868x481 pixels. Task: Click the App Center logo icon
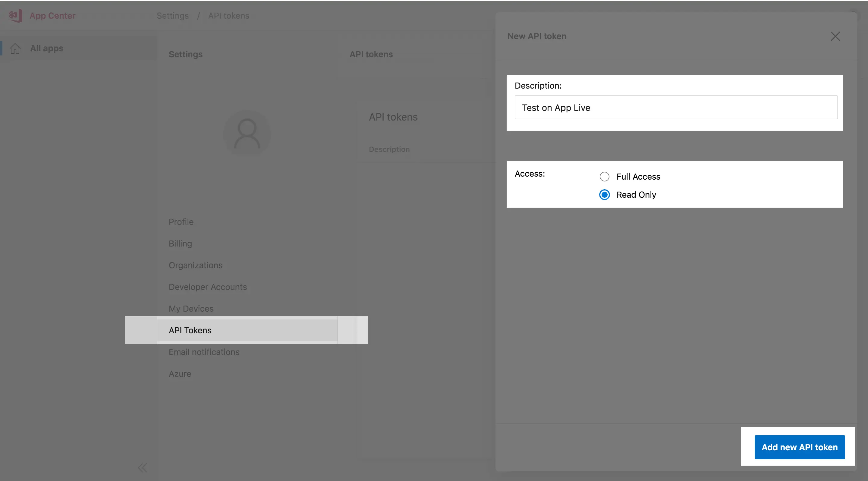pos(15,15)
